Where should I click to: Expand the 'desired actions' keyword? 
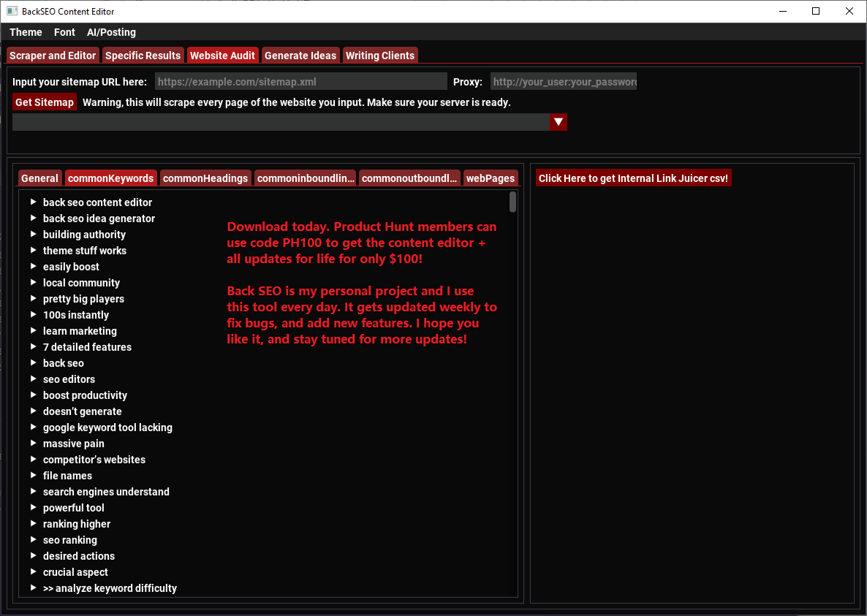pyautogui.click(x=33, y=555)
